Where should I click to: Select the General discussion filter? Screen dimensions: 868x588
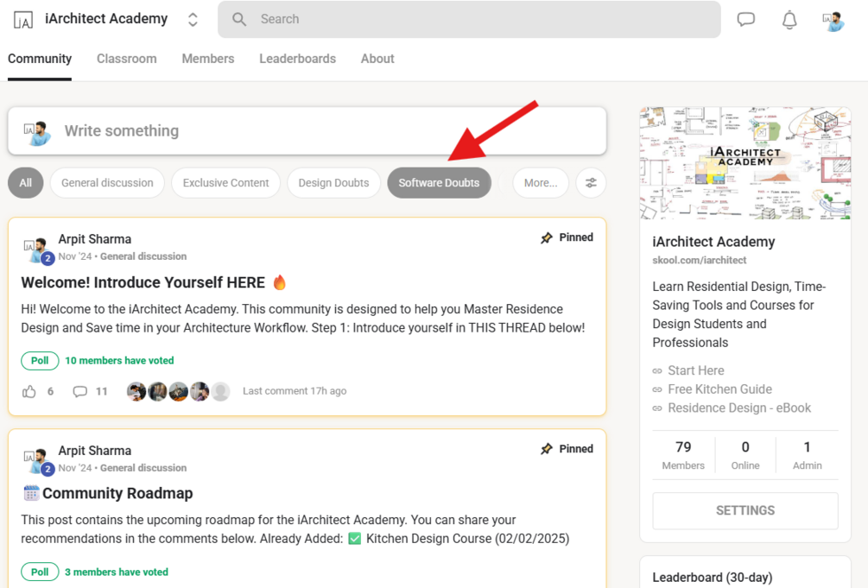click(x=107, y=183)
